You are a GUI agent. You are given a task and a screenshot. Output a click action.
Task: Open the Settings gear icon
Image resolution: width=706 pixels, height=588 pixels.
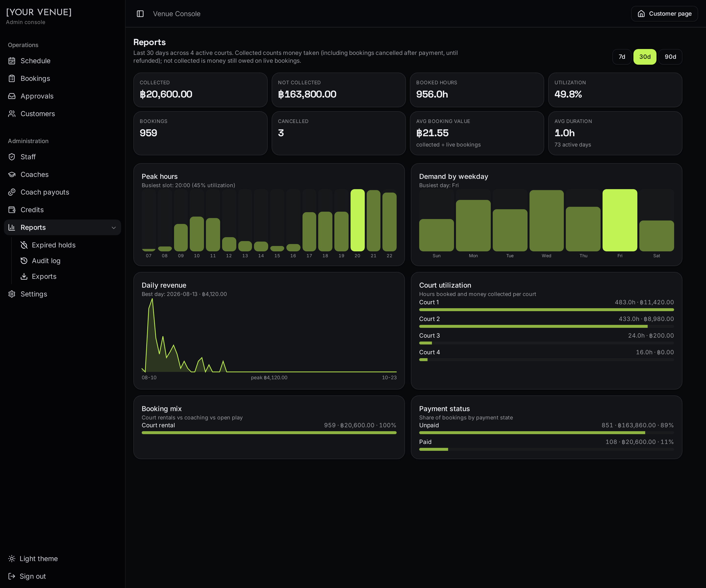[12, 294]
